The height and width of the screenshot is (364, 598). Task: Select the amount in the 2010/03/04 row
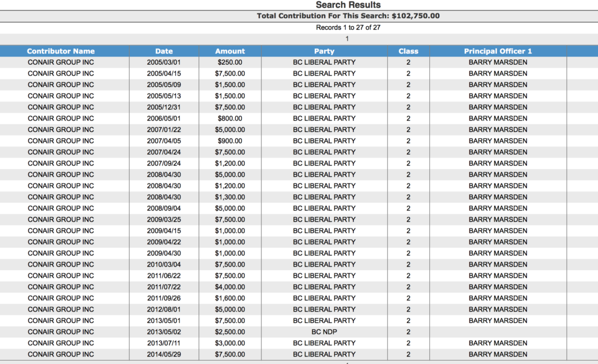point(230,265)
